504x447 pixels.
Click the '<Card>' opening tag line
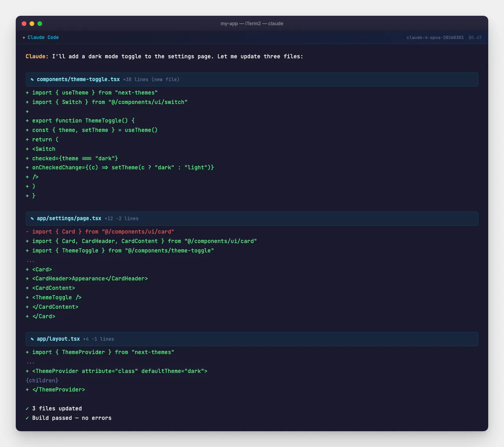pyautogui.click(x=39, y=269)
